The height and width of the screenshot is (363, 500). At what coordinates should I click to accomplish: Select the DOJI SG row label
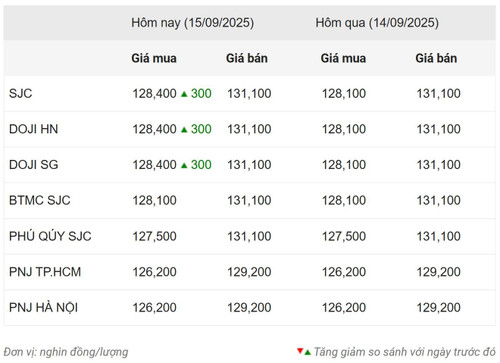click(x=34, y=165)
